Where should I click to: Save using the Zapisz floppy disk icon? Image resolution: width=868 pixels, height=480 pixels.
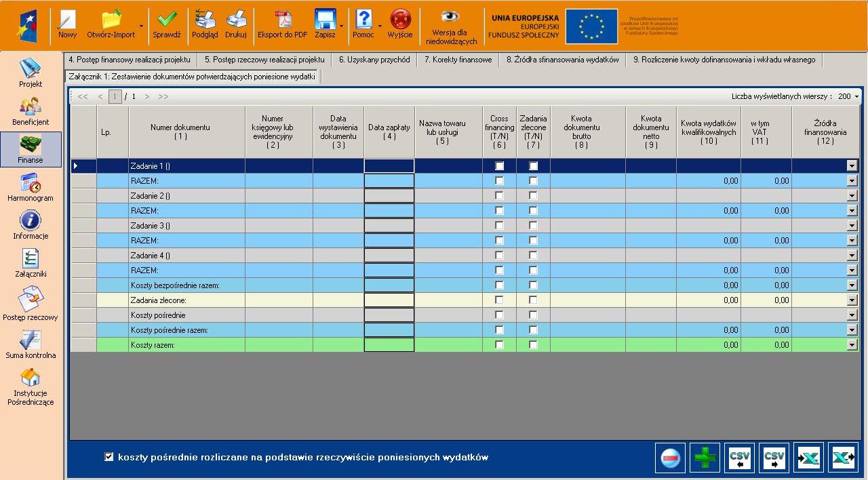(x=325, y=20)
